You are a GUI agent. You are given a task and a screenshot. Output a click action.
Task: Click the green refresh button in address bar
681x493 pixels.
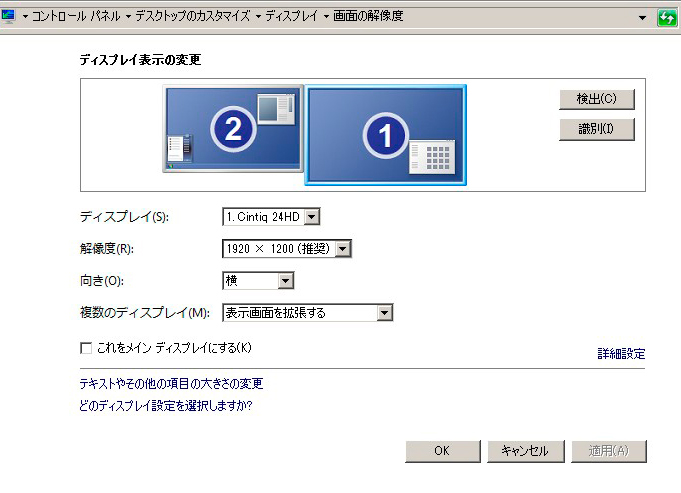(x=667, y=18)
